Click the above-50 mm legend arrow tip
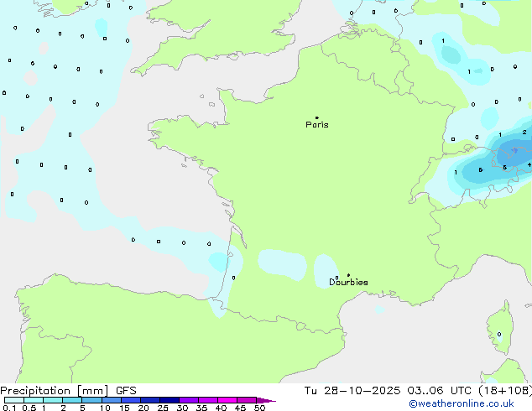Image resolution: width=532 pixels, height=411 pixels. [266, 400]
